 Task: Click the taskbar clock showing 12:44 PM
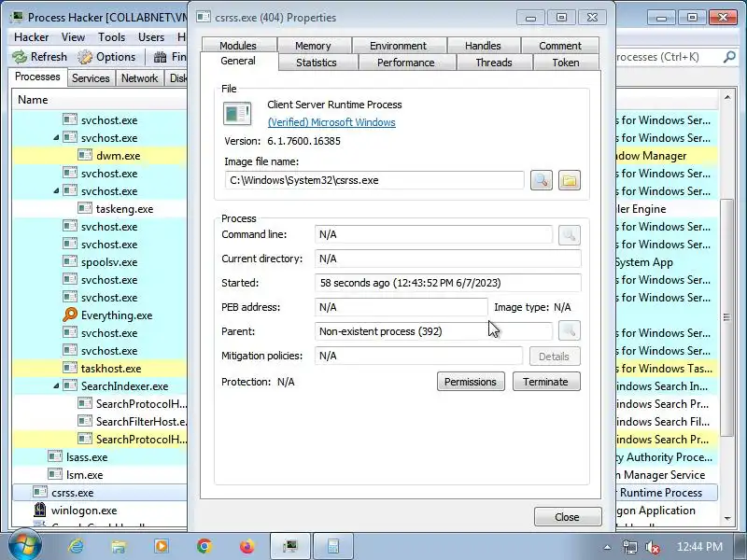click(699, 546)
